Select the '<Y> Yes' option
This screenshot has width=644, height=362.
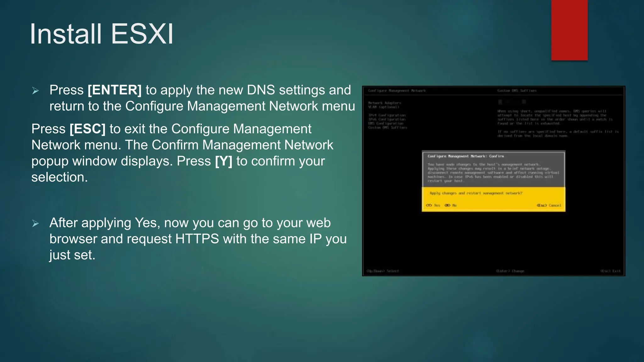tap(433, 206)
